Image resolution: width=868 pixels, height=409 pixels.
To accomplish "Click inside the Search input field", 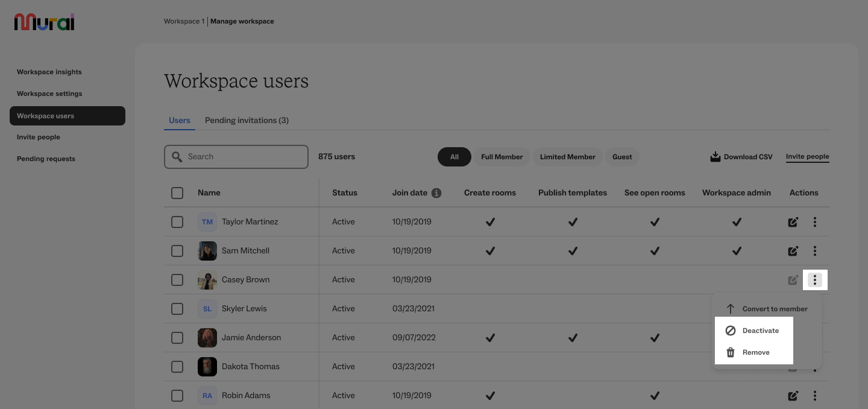I will point(236,156).
